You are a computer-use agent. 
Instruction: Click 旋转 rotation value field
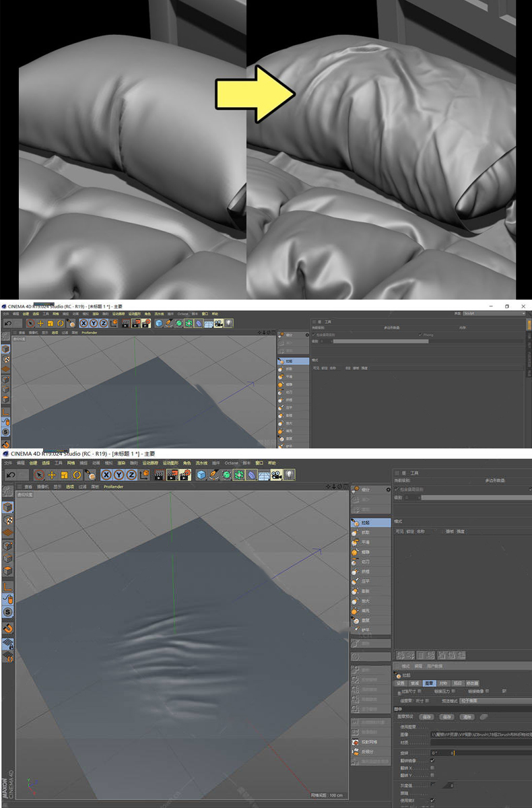442,753
